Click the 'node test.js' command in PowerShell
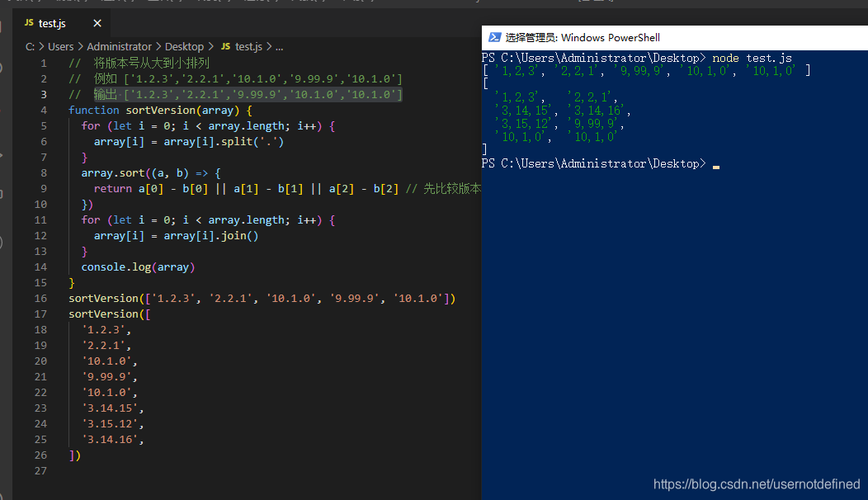Image resolution: width=868 pixels, height=500 pixels. pos(752,58)
